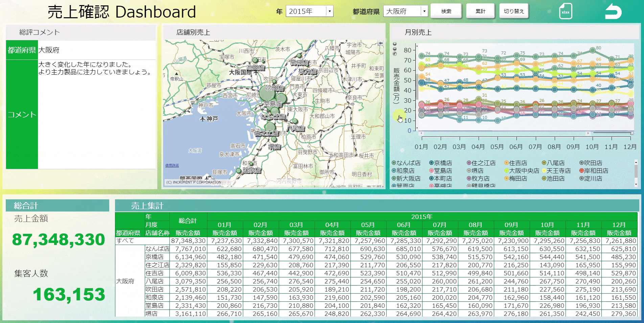Open the 年 year dropdown arrow
The width and height of the screenshot is (644, 323).
tap(330, 11)
